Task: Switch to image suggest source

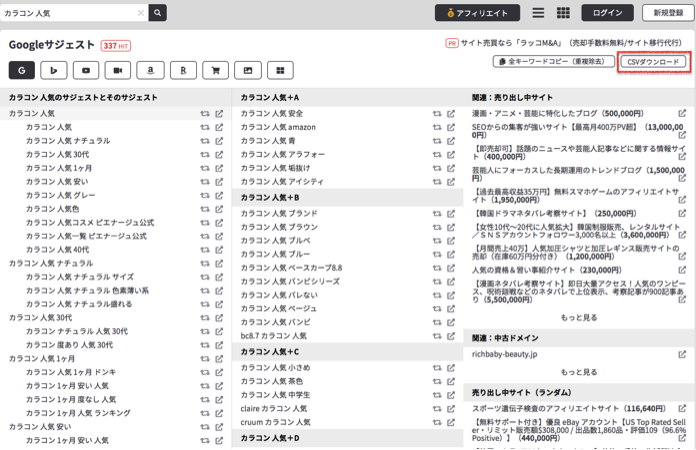Action: pos(248,70)
